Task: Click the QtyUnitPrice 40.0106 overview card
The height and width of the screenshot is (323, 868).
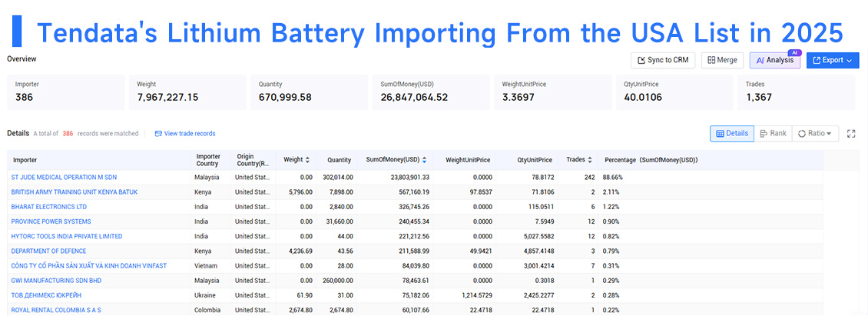Action: 674,92
